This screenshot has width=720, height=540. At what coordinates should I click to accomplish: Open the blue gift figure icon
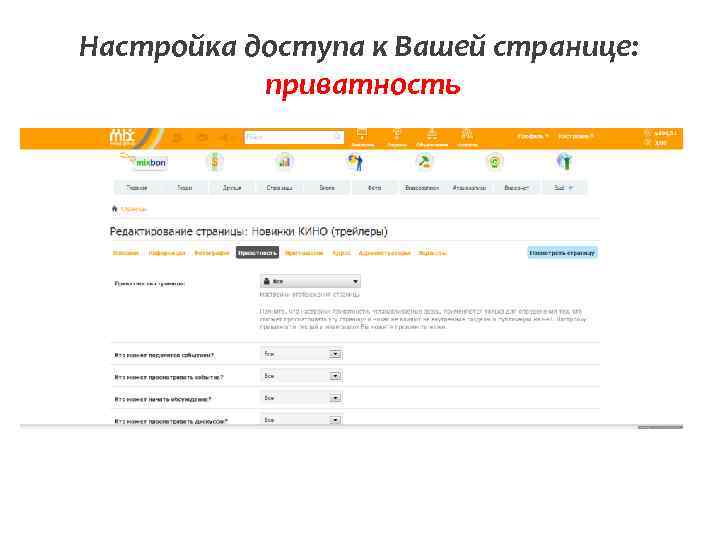point(564,162)
